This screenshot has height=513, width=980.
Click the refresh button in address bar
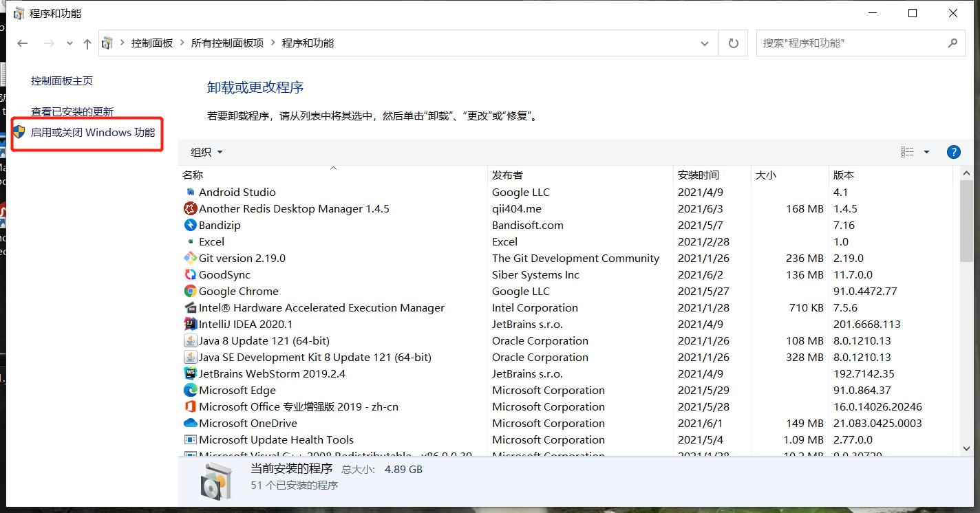734,43
